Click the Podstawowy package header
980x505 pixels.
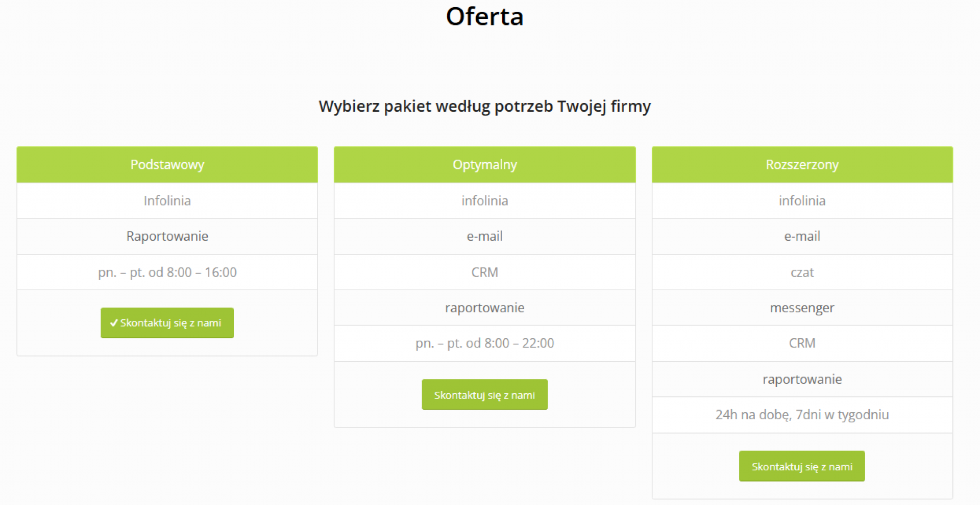point(167,165)
